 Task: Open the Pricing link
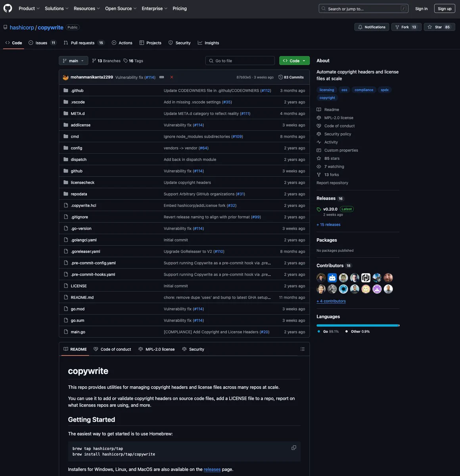pyautogui.click(x=180, y=8)
